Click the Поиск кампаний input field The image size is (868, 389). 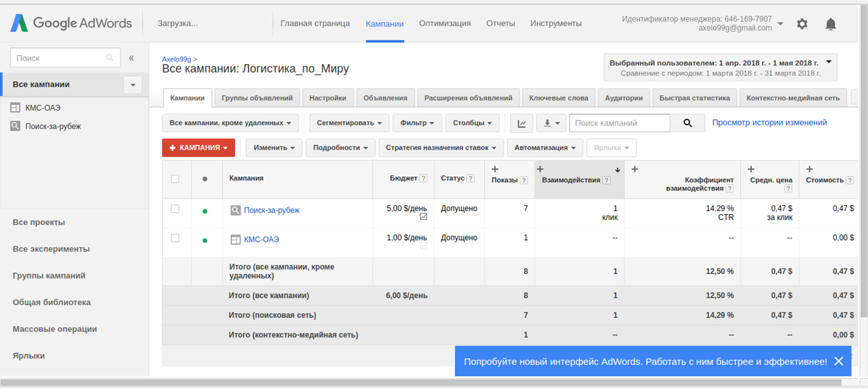(620, 123)
